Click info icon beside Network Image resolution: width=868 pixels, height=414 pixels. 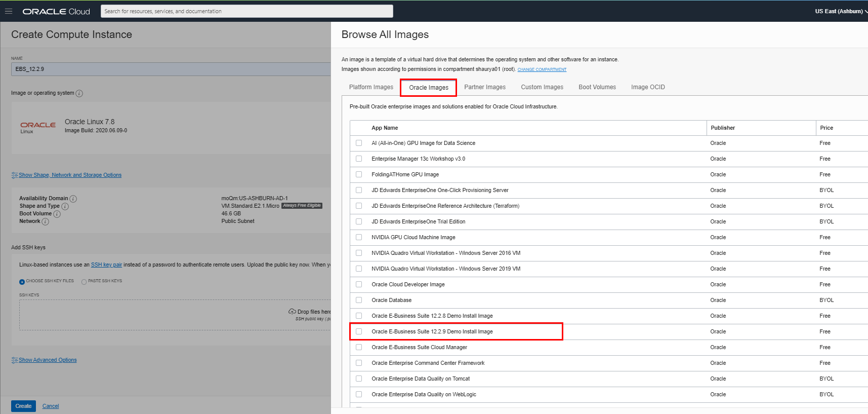click(46, 221)
